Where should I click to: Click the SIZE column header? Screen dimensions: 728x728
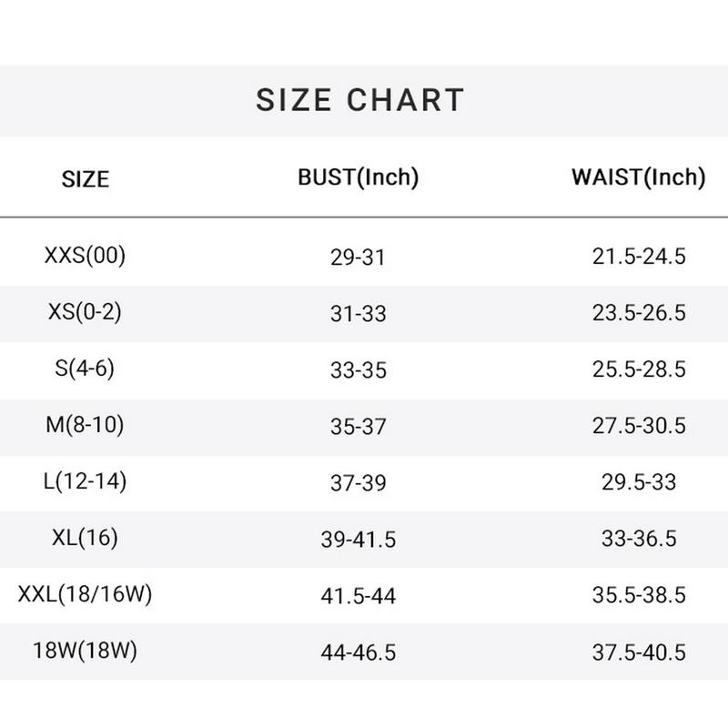click(x=85, y=178)
